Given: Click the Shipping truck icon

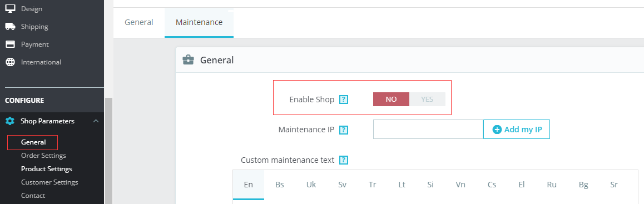Looking at the screenshot, I should point(10,26).
